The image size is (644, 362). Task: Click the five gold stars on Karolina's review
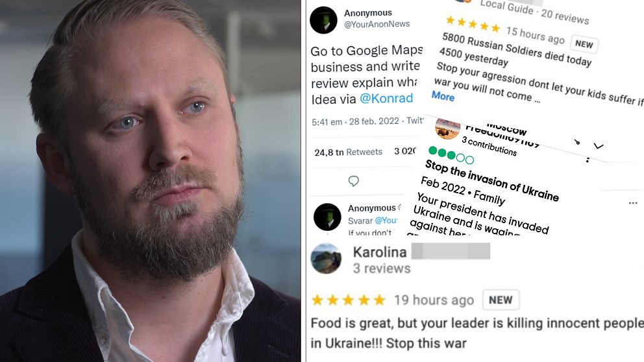pyautogui.click(x=348, y=300)
